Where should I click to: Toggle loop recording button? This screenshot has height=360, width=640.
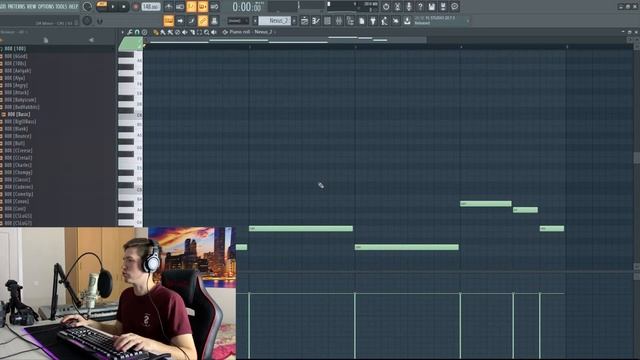(x=214, y=7)
